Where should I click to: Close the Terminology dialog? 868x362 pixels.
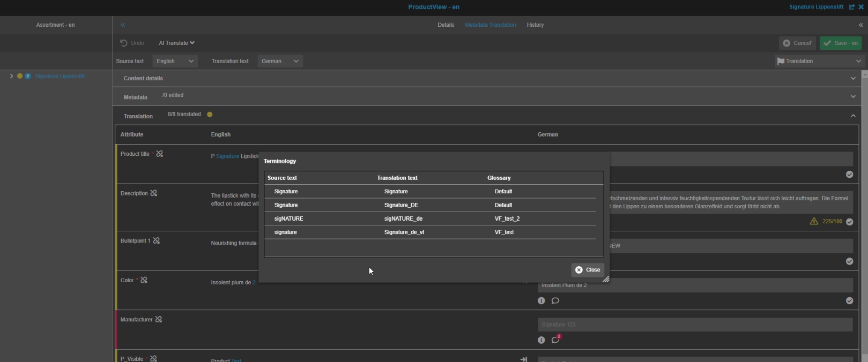588,270
